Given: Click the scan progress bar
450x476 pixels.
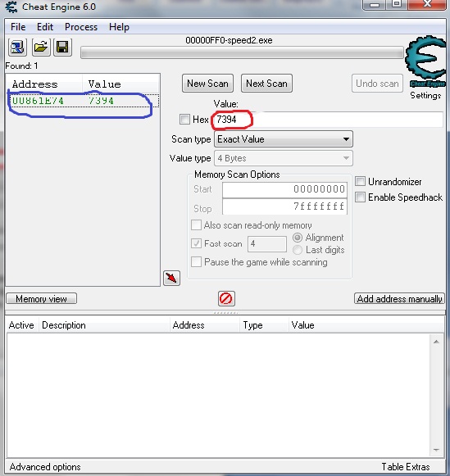Looking at the screenshot, I should (242, 52).
